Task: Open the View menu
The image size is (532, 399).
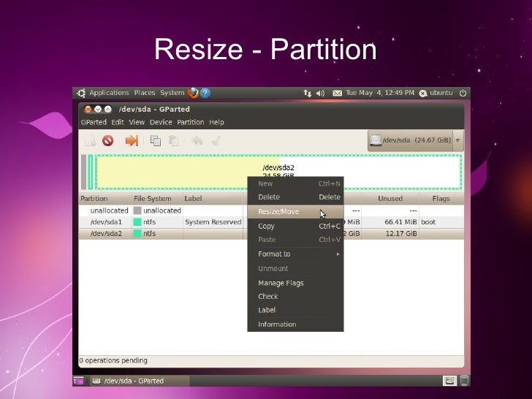Action: click(137, 122)
